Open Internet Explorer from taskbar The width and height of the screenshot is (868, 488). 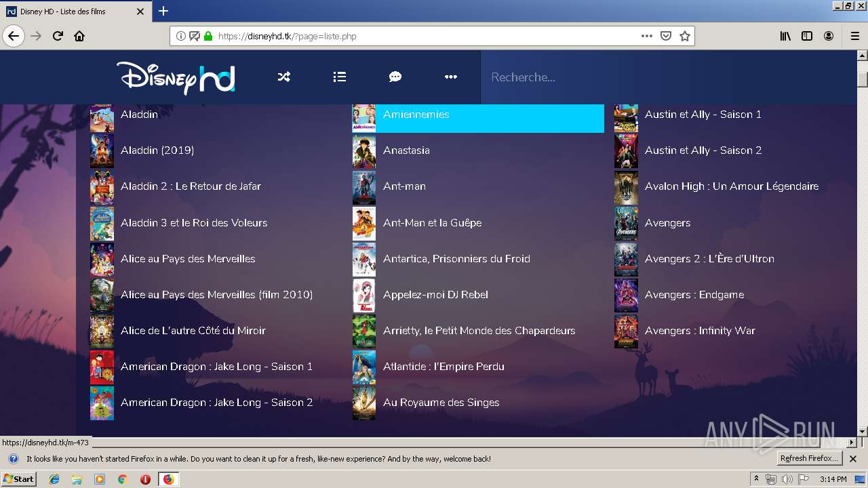point(54,479)
